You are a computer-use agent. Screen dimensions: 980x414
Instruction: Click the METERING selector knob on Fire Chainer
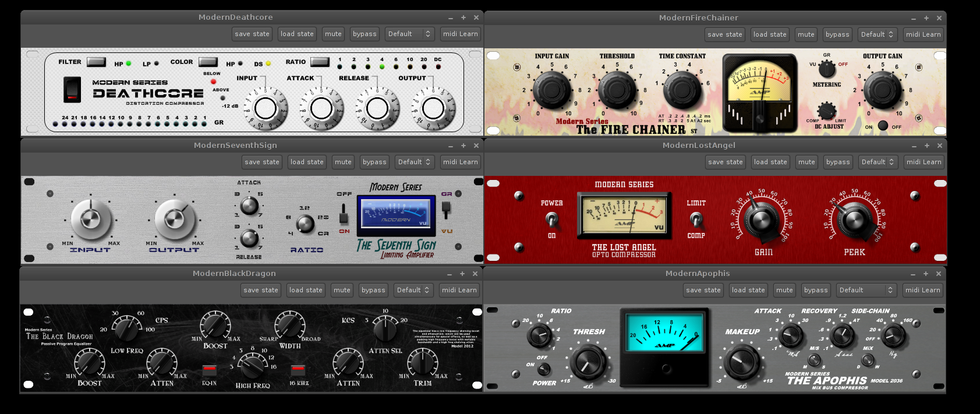pyautogui.click(x=827, y=69)
